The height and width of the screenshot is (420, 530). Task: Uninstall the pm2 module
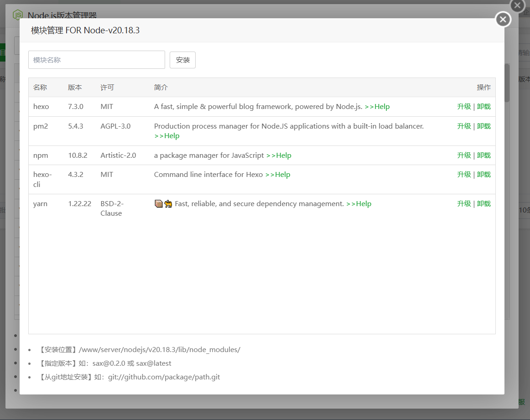click(x=483, y=126)
